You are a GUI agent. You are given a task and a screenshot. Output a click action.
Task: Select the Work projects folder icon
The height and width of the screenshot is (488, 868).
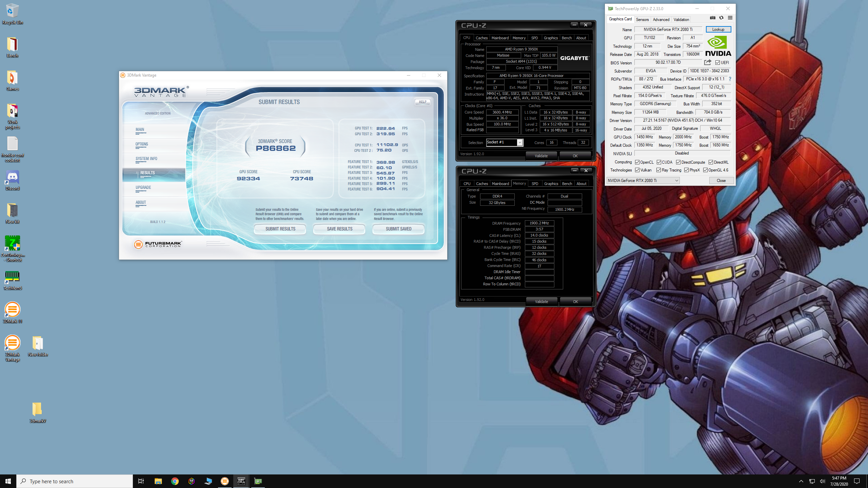pyautogui.click(x=12, y=116)
